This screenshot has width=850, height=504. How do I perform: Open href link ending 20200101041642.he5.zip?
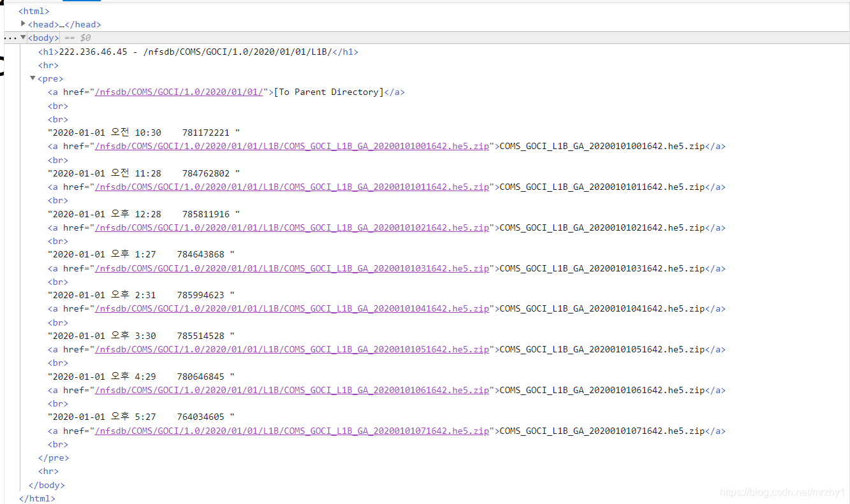tap(292, 309)
